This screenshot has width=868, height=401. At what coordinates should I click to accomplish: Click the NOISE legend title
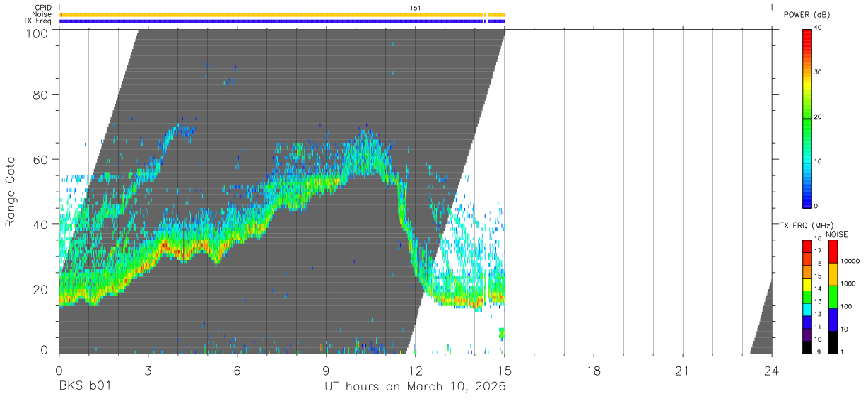(837, 235)
